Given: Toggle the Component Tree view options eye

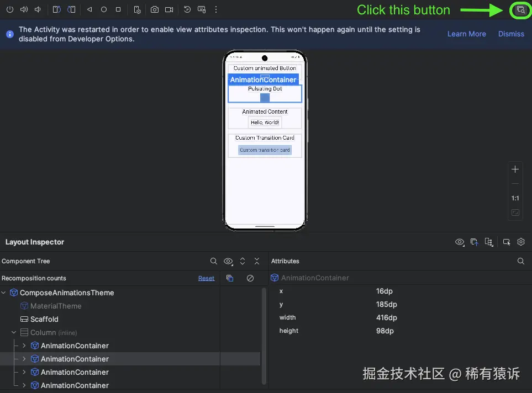Looking at the screenshot, I should click(x=228, y=261).
